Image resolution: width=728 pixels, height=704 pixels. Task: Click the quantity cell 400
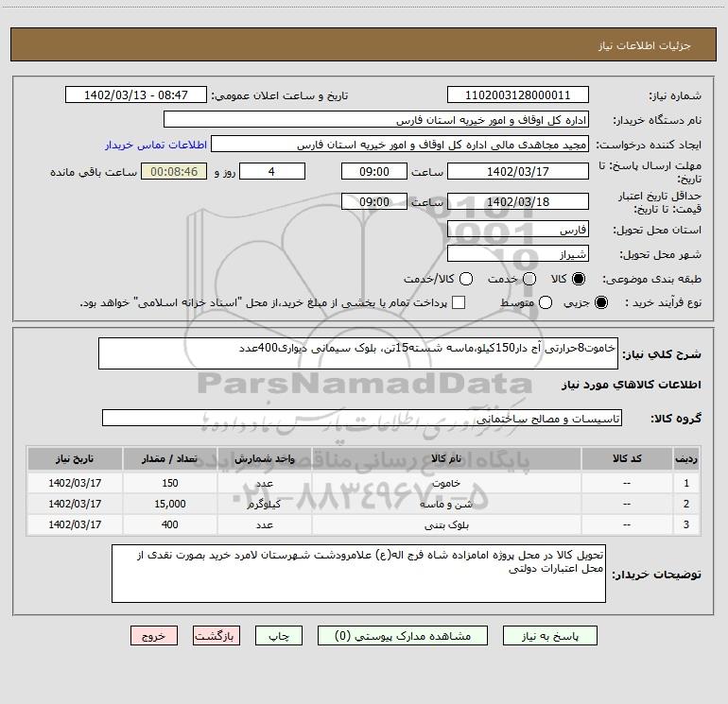point(169,524)
